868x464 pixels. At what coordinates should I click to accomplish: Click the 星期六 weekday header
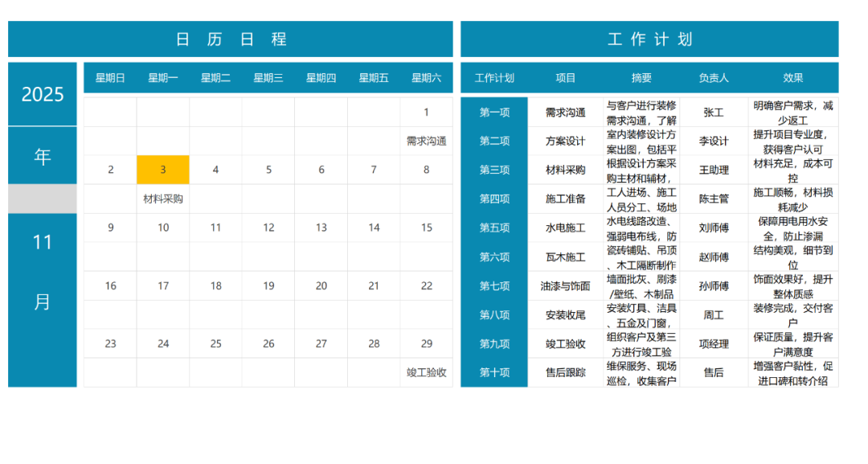coord(426,78)
